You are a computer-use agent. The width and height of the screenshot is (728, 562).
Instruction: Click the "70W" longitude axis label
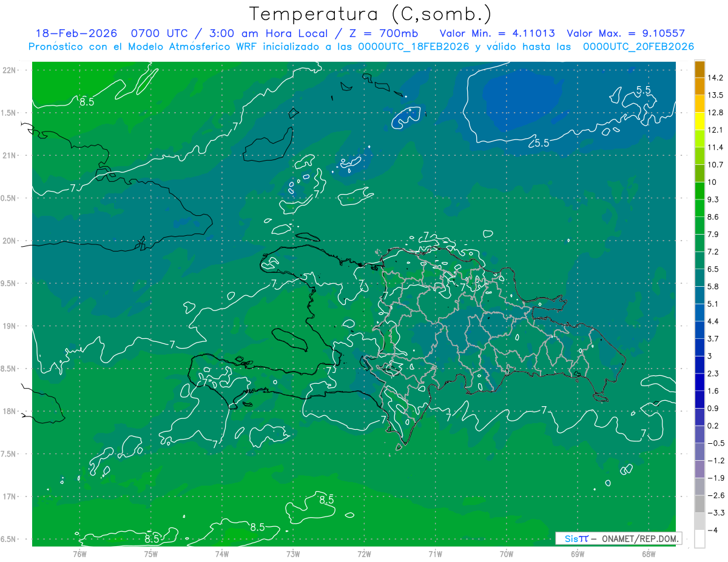(507, 554)
